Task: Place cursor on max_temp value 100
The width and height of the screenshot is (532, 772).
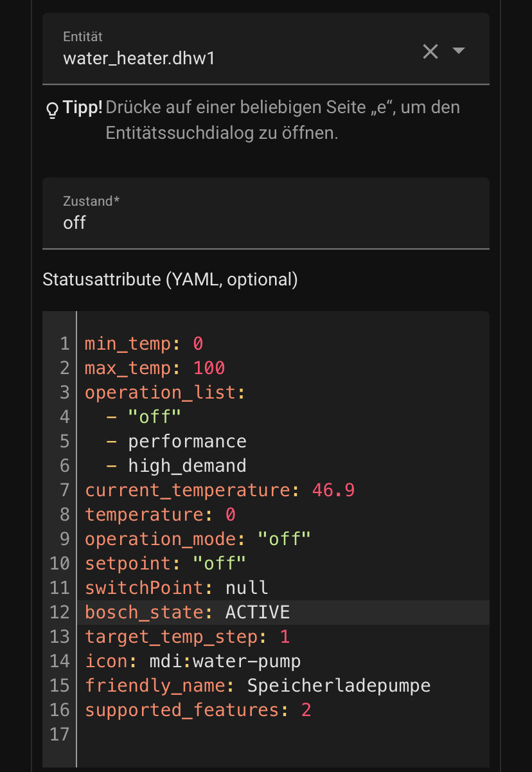Action: click(x=209, y=368)
